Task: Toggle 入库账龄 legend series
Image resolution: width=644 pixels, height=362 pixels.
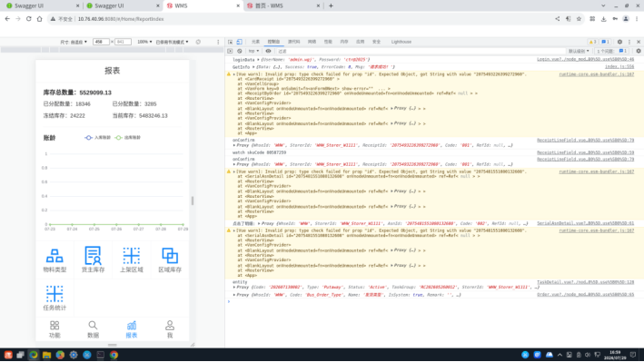Action: (x=98, y=138)
